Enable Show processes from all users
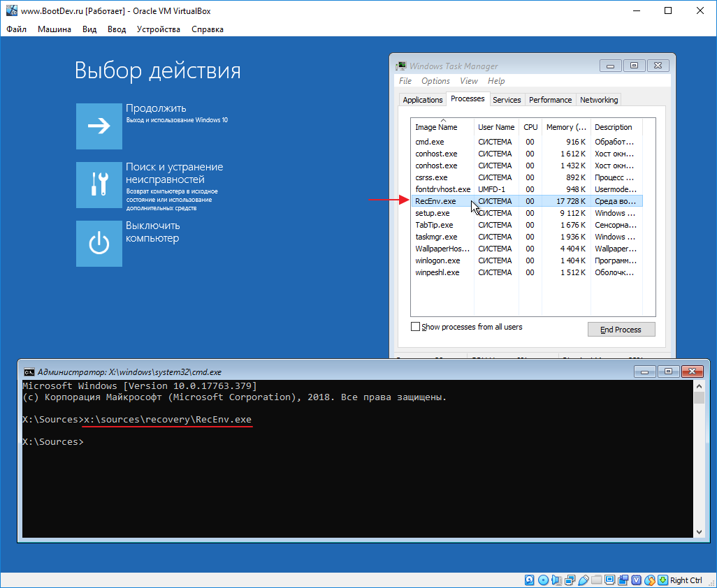Viewport: 717px width, 588px height. click(x=415, y=326)
